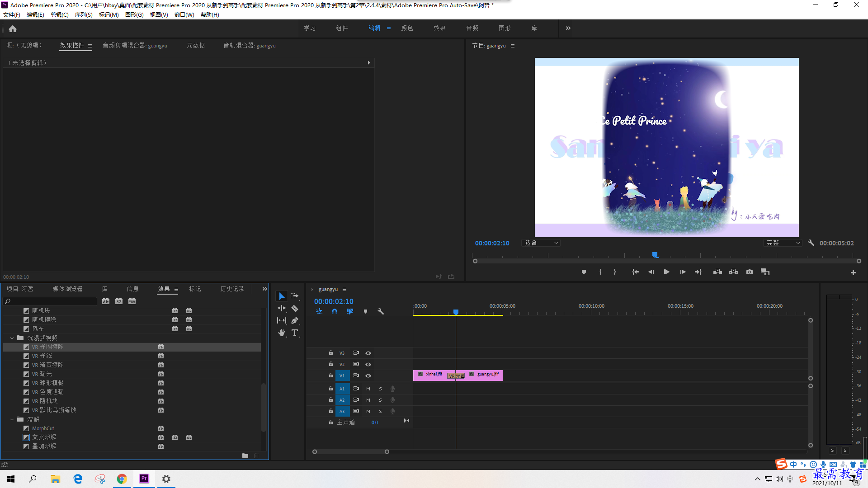The width and height of the screenshot is (868, 488).
Task: Click the Effects search field
Action: pos(51,301)
